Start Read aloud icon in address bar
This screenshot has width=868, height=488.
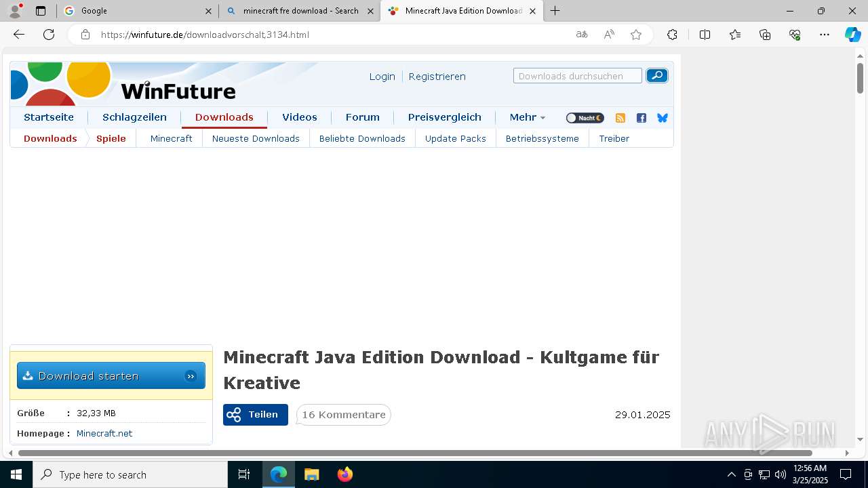(609, 35)
